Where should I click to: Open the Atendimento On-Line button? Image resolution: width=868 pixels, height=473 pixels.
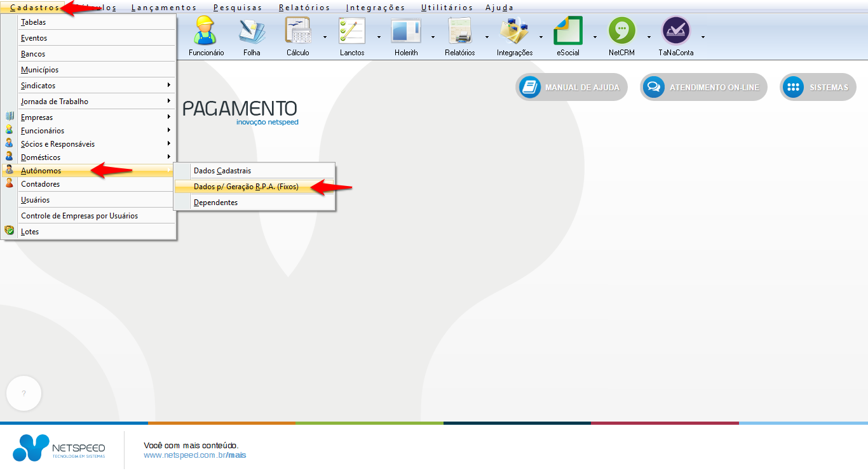coord(703,88)
